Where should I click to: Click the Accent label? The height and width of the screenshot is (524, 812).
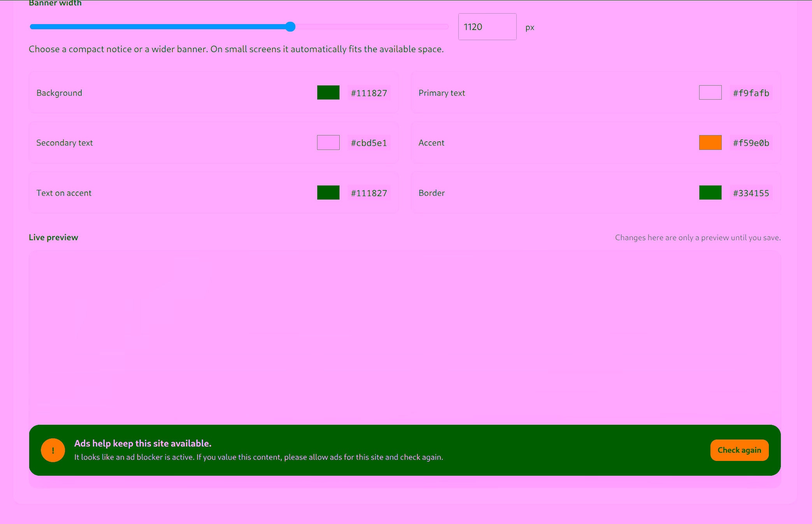(x=431, y=143)
